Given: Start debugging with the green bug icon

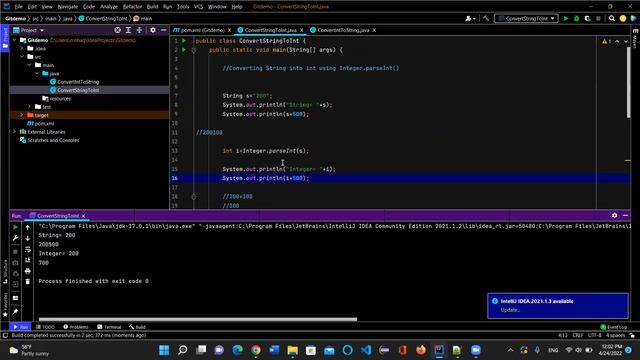Looking at the screenshot, I should coord(576,18).
